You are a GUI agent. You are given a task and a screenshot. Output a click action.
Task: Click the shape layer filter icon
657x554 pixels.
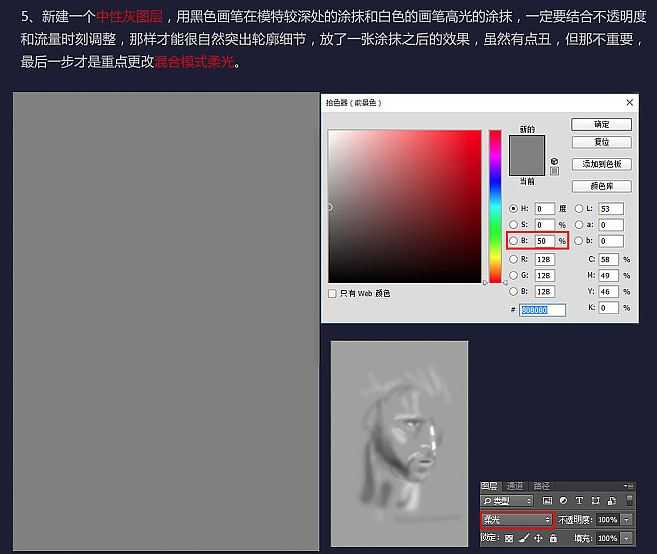pyautogui.click(x=595, y=500)
